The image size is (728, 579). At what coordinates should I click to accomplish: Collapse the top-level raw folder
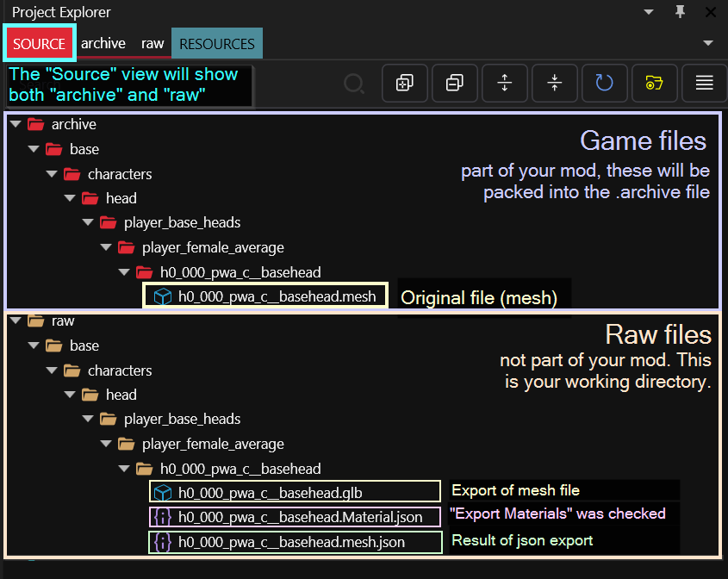coord(15,321)
